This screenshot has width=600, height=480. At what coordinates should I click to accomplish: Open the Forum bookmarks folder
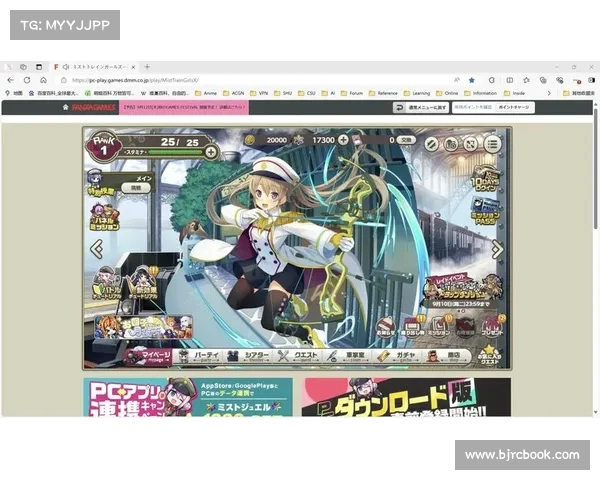(352, 93)
